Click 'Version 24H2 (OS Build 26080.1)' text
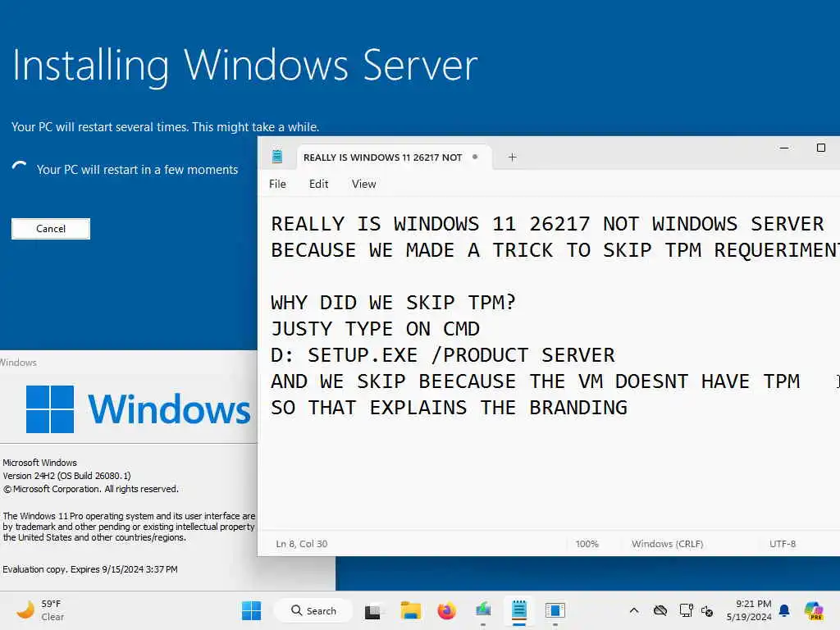 [x=67, y=476]
